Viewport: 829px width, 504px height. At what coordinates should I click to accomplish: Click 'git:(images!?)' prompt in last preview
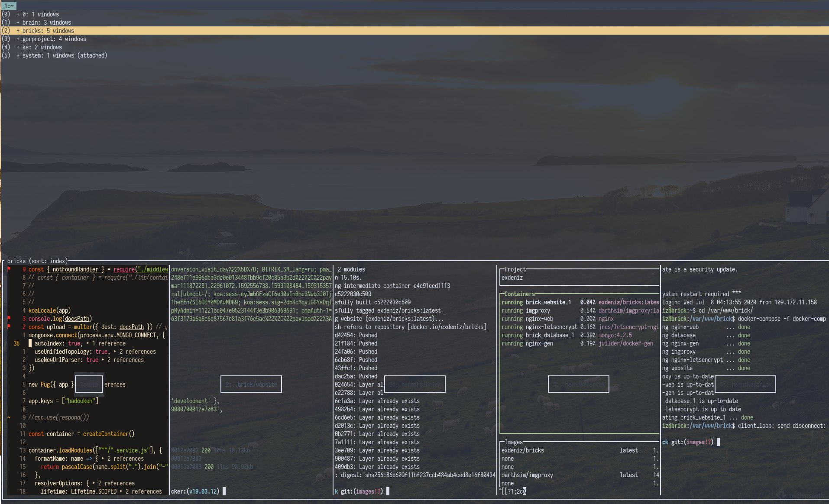(x=692, y=442)
